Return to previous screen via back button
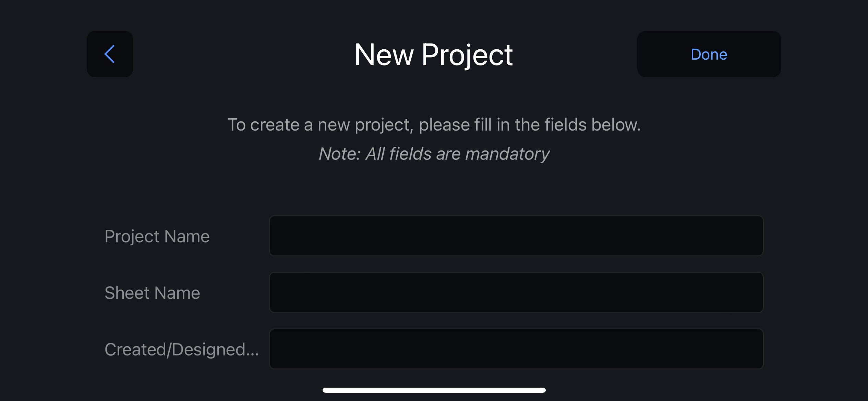The width and height of the screenshot is (868, 401). click(x=110, y=54)
